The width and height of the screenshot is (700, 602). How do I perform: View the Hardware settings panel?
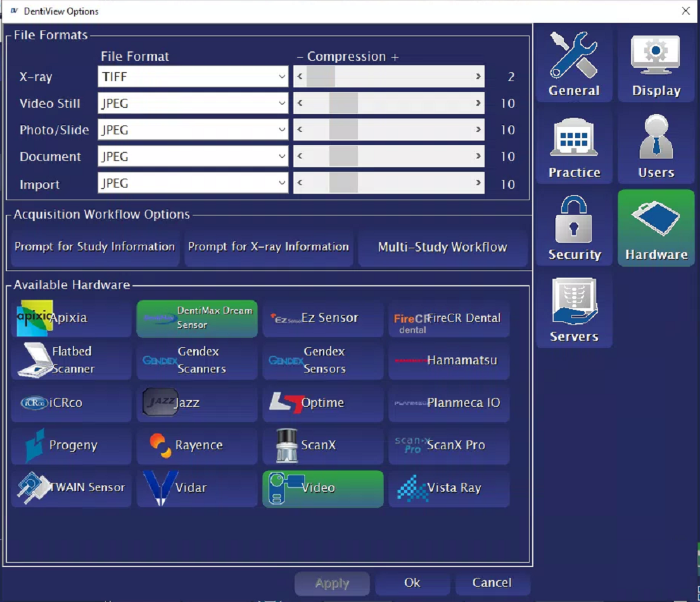point(656,228)
